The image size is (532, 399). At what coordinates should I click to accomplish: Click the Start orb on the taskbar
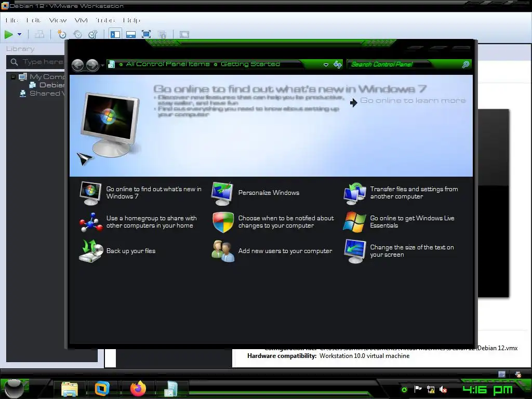point(14,389)
